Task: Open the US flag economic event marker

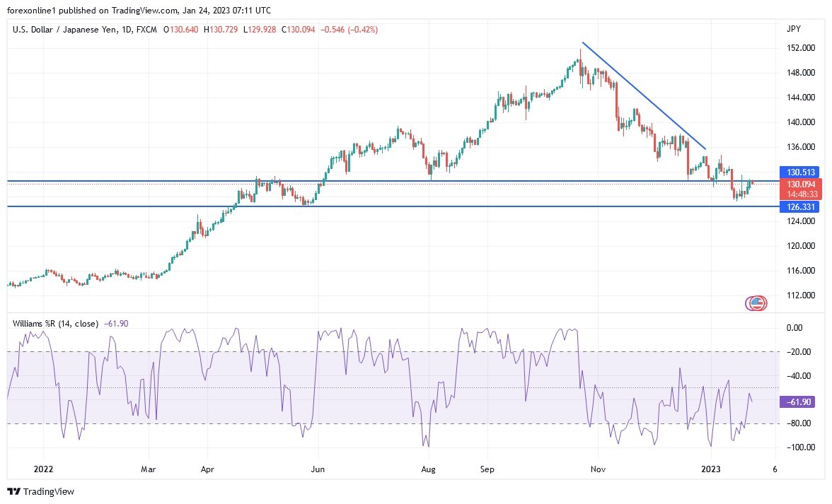Action: coord(756,303)
